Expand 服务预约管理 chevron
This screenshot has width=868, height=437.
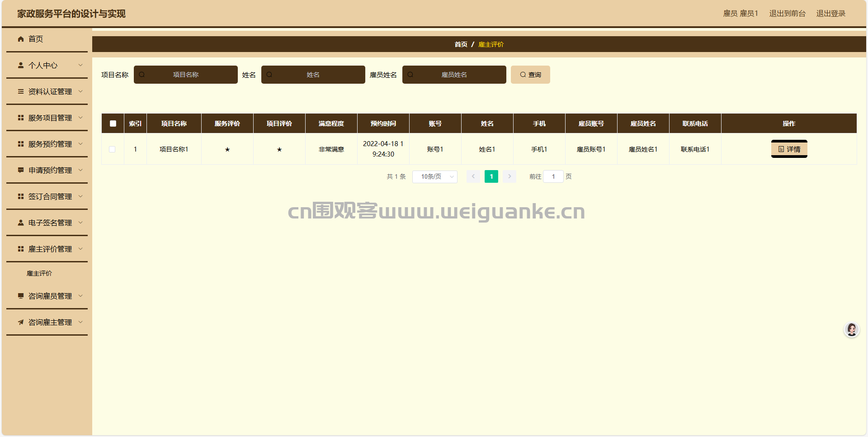point(80,144)
